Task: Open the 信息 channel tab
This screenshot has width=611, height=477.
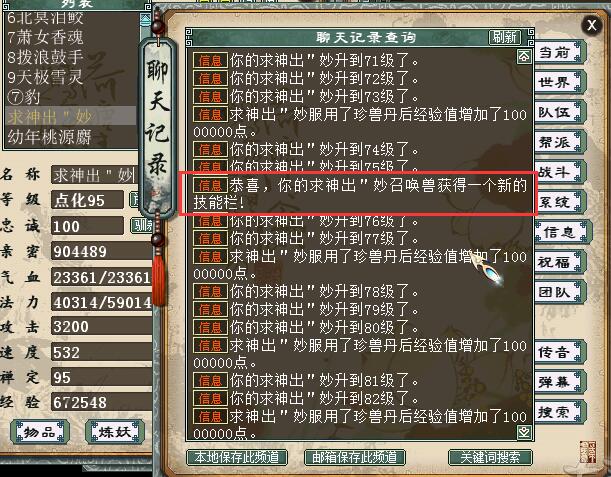Action: click(x=562, y=232)
